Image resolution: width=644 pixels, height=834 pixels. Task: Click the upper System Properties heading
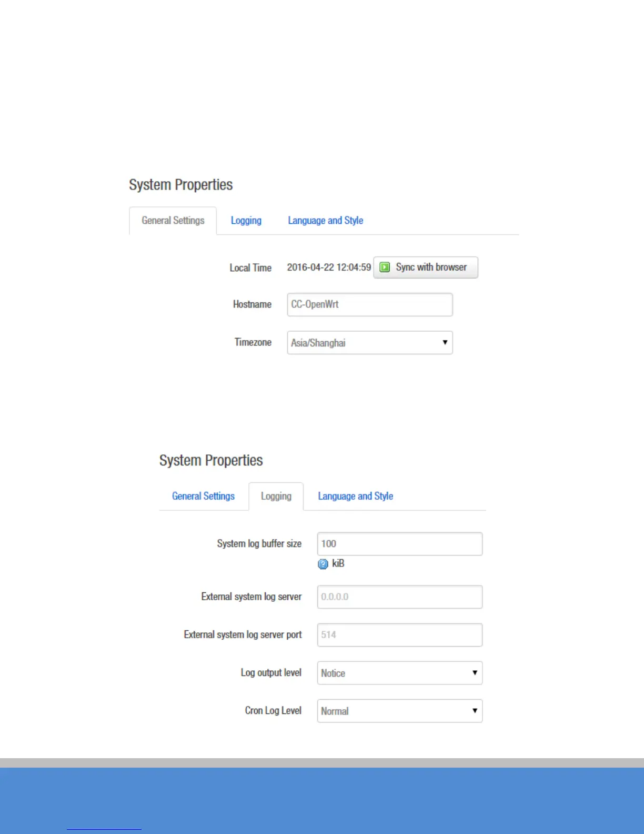(180, 185)
